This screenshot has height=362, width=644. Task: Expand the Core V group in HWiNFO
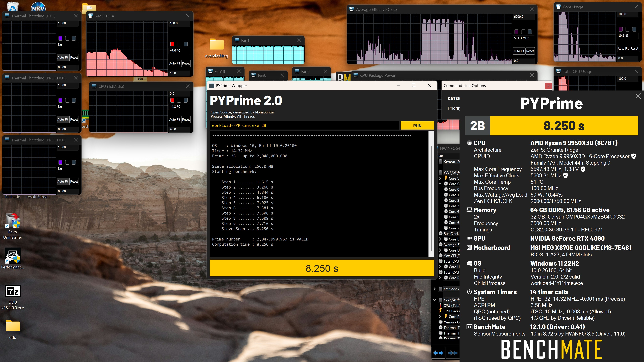coord(440,178)
